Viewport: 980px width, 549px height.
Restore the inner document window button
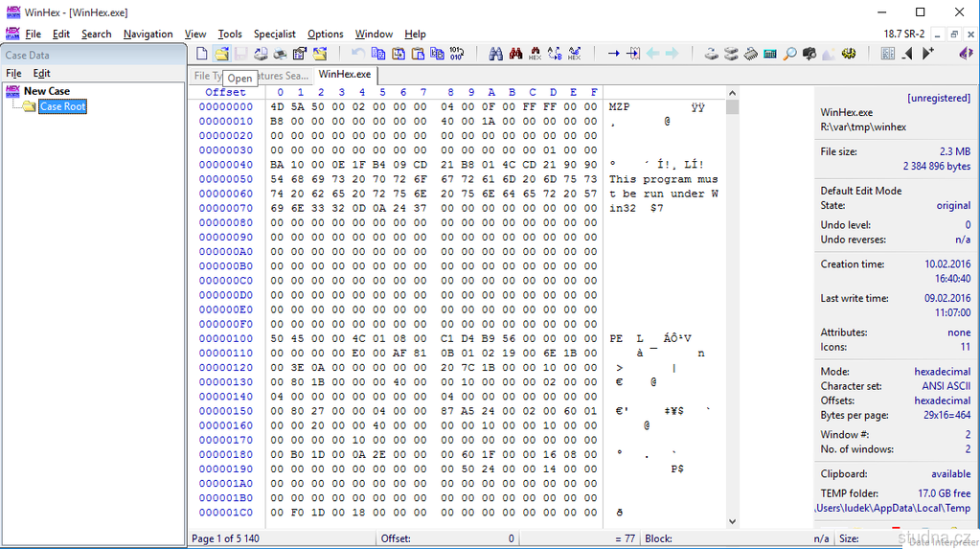click(954, 34)
